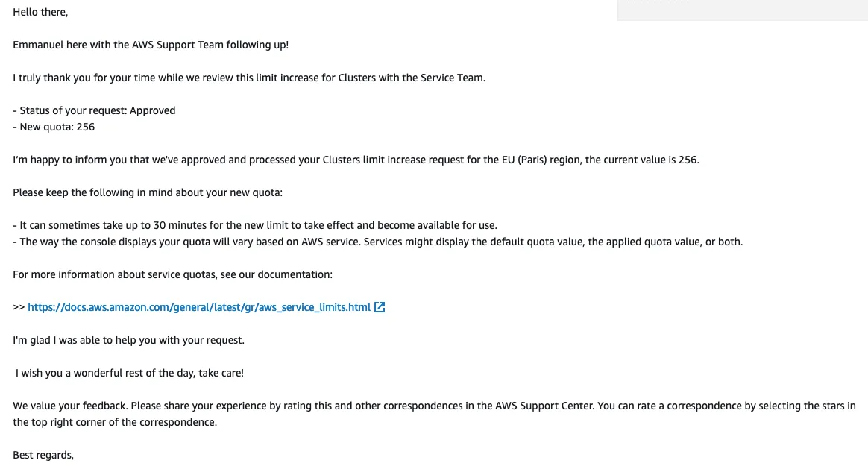Open the aws_service_limits.html documentation link
The height and width of the screenshot is (466, 868).
(199, 307)
